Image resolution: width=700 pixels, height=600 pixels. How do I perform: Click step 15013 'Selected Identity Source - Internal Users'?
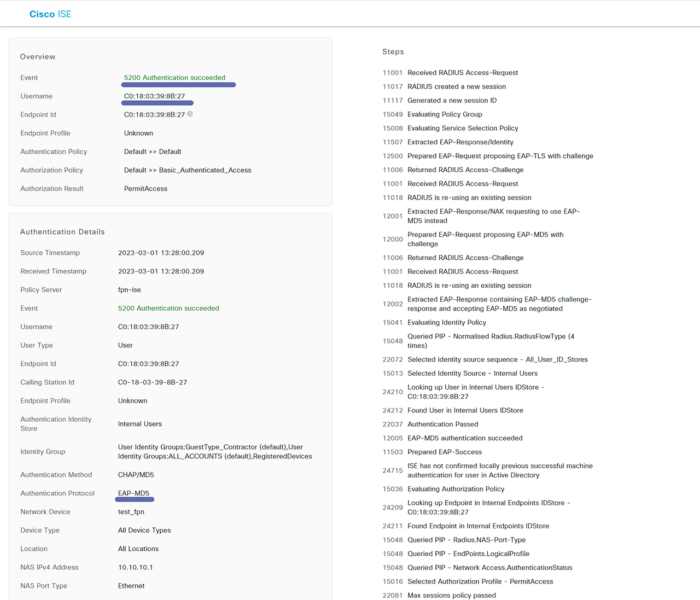(460, 374)
